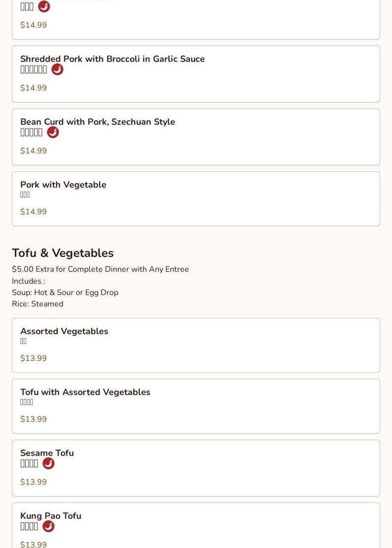Viewport: 392px width, 548px height.
Task: Click the spicy icon on Kung Pao Tofu
Action: click(49, 526)
